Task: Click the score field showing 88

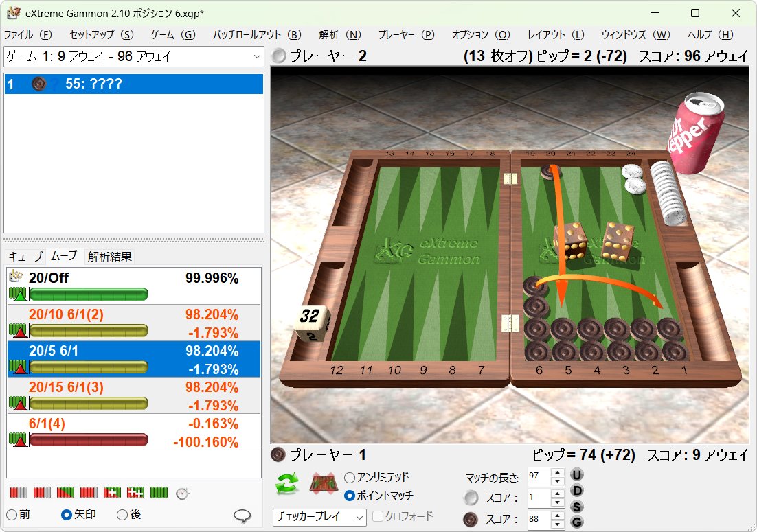Action: click(x=539, y=519)
